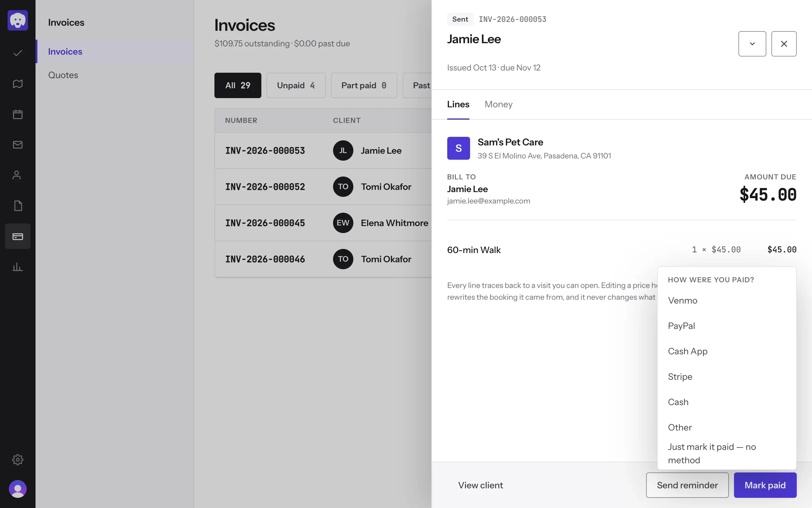Select the Lines tab
This screenshot has height=508, width=812.
click(458, 104)
